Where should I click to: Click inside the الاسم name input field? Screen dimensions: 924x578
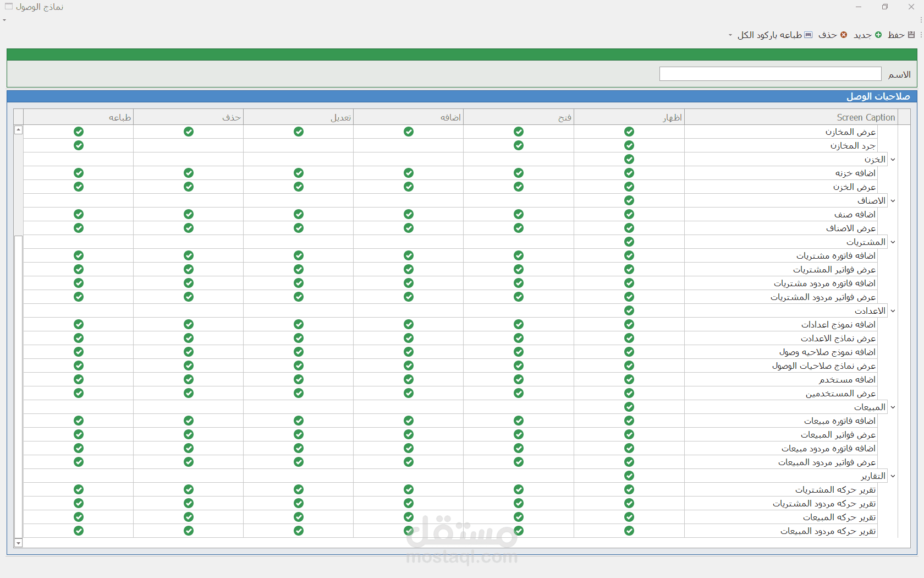coord(770,74)
